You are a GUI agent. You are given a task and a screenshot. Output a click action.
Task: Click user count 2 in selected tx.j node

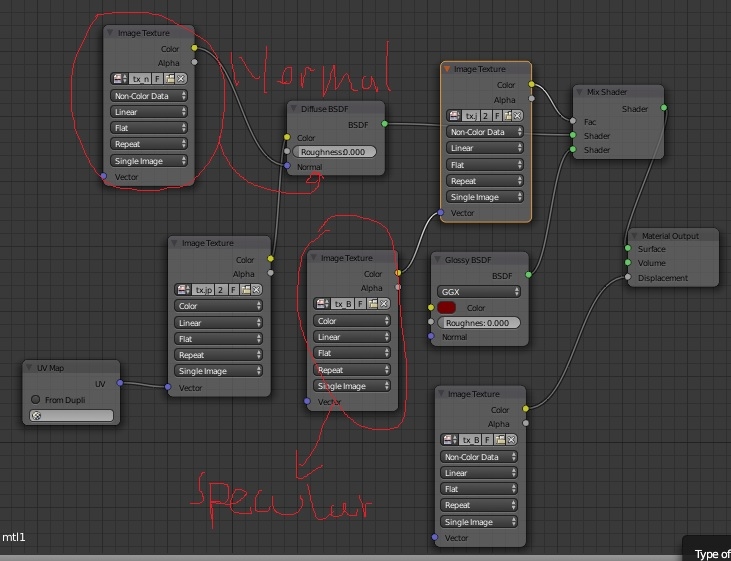point(487,115)
